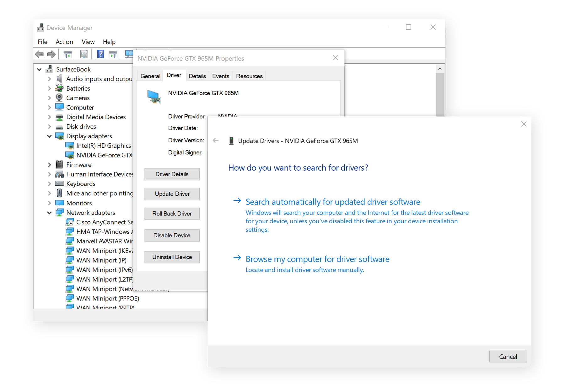Click the Forward arrow in Device Manager toolbar

click(x=51, y=55)
